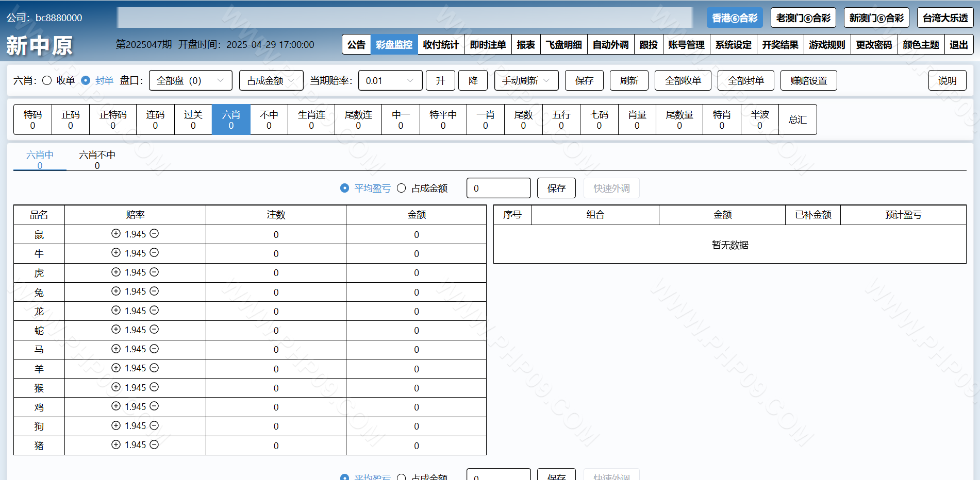The width and height of the screenshot is (980, 480).
Task: Switch to the 六肖不中 tab
Action: 97,159
